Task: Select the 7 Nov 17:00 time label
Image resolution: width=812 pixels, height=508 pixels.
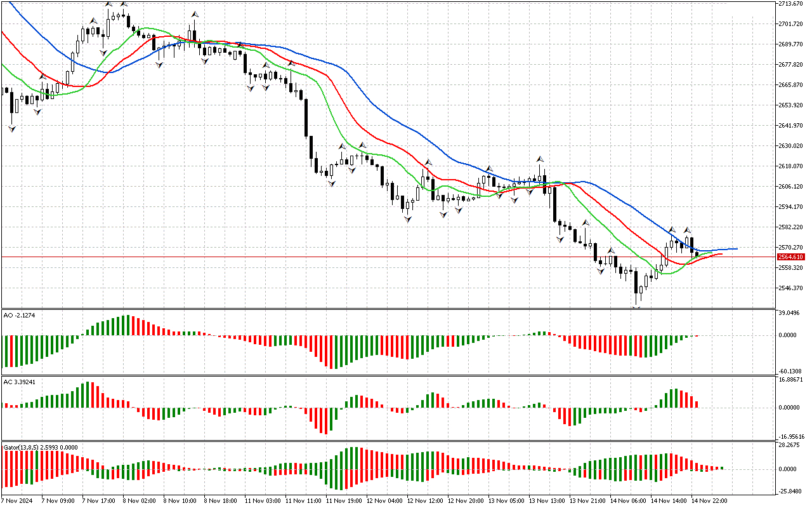Action: coord(100,501)
